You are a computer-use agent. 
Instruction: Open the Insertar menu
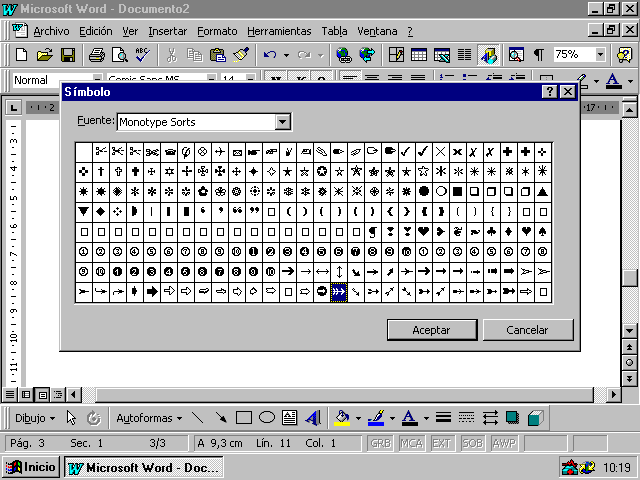point(167,31)
